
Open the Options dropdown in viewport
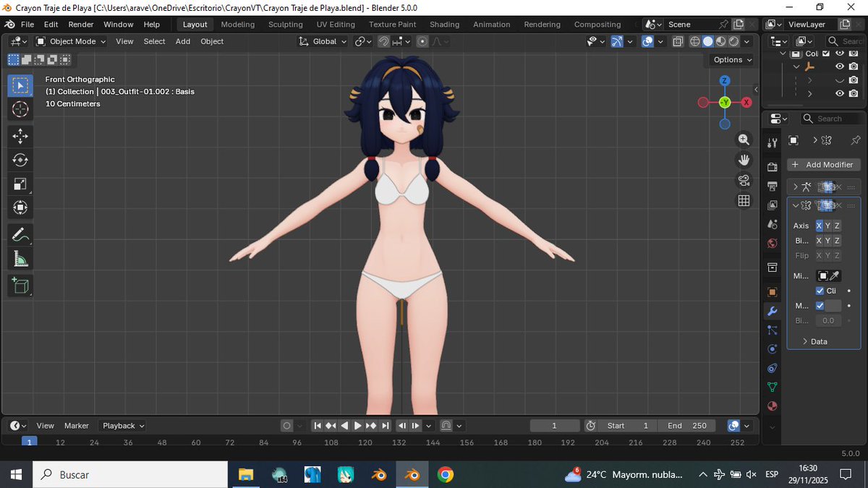tap(732, 59)
